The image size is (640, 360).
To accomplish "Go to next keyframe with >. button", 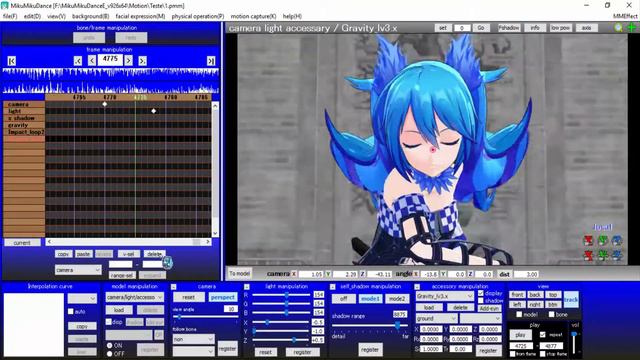I will pos(142,61).
